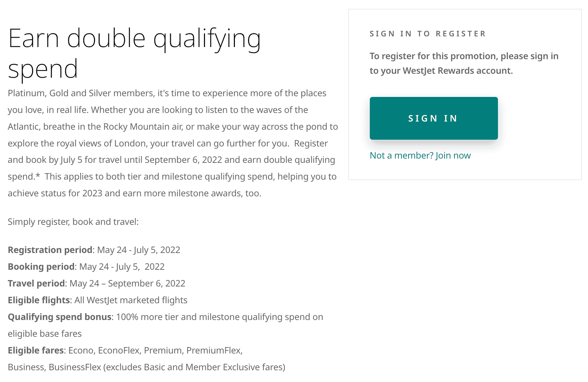The height and width of the screenshot is (382, 588).
Task: Click the 'To register for this promotion' message
Action: click(463, 63)
